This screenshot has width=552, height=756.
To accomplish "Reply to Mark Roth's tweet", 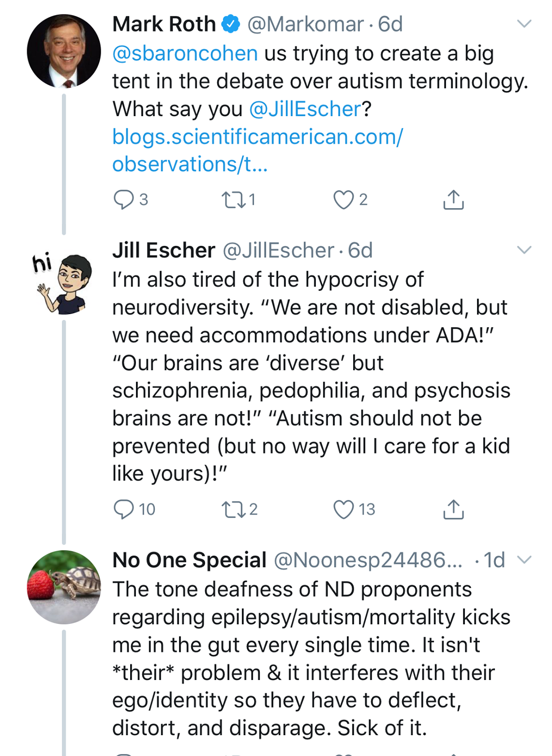I will [123, 199].
